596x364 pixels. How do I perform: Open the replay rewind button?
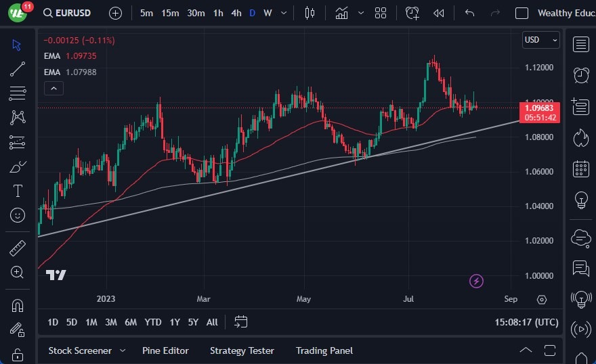[x=439, y=13]
